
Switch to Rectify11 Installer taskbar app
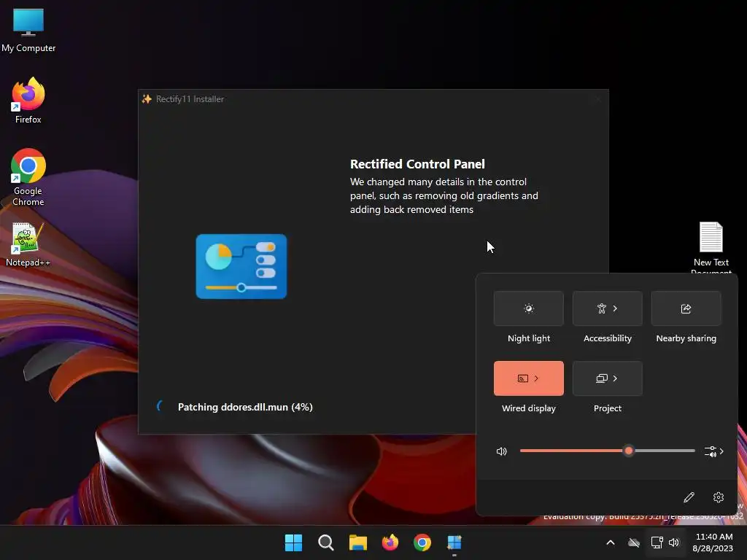click(454, 542)
